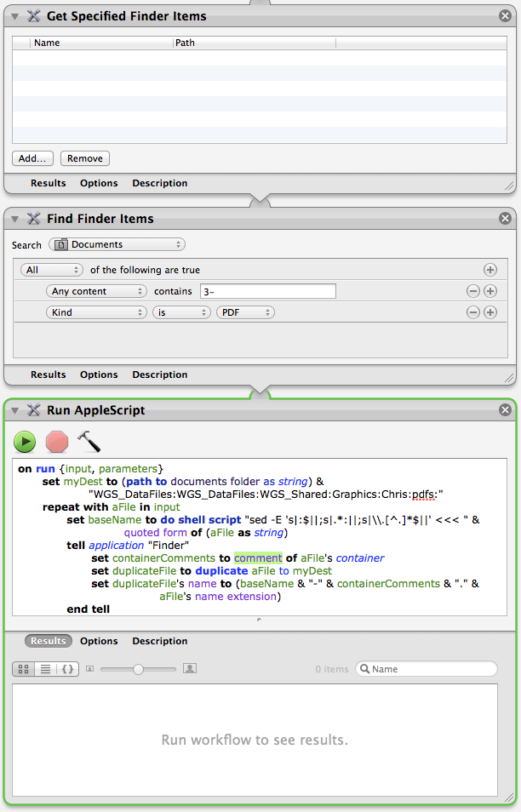
Task: Open the Any content criterion dropdown
Action: coord(96,291)
